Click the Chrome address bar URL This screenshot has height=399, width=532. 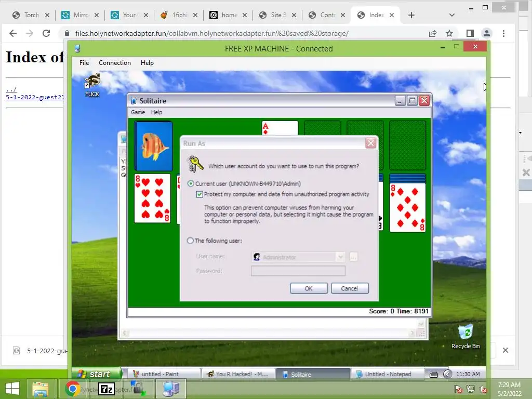[x=212, y=33]
